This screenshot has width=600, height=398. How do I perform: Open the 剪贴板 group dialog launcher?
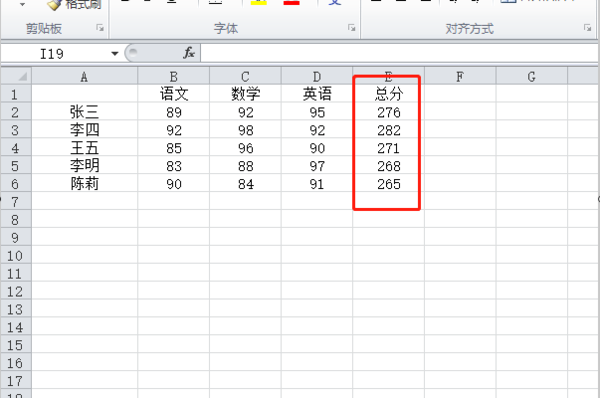100,28
